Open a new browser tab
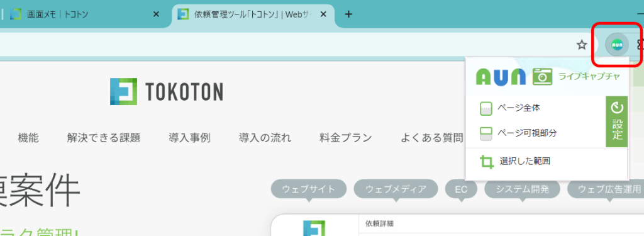The height and width of the screenshot is (236, 644). click(x=348, y=14)
